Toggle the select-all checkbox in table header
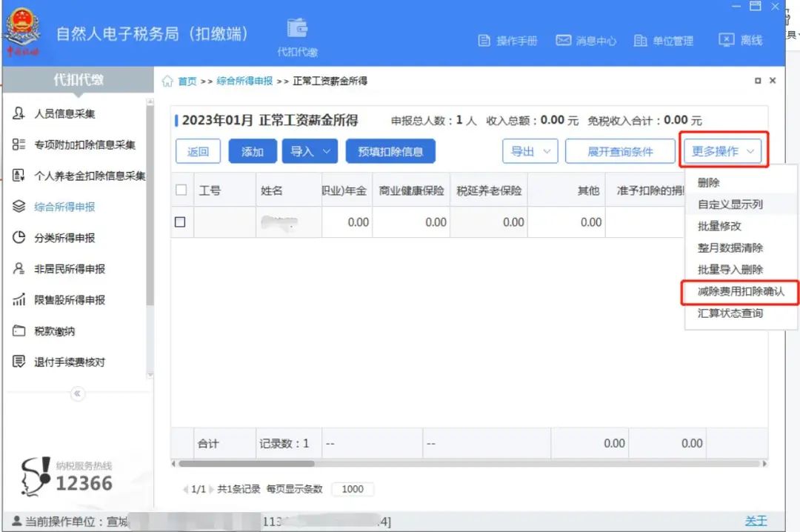Viewport: 800px width, 532px height. (x=181, y=190)
